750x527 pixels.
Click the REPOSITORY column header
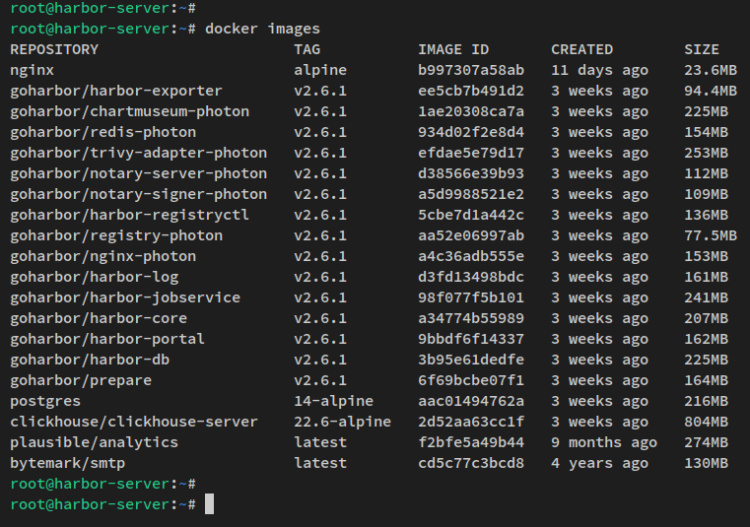[54, 49]
